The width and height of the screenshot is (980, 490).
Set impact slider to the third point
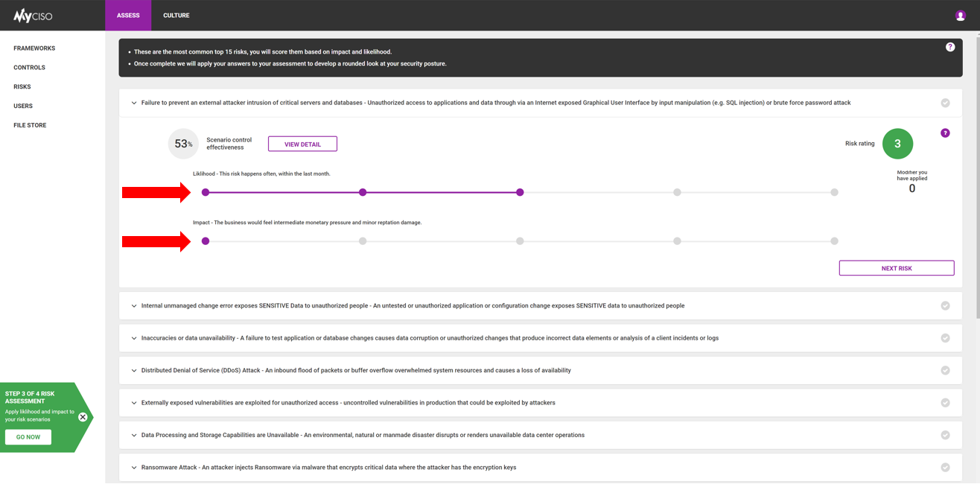coord(520,241)
